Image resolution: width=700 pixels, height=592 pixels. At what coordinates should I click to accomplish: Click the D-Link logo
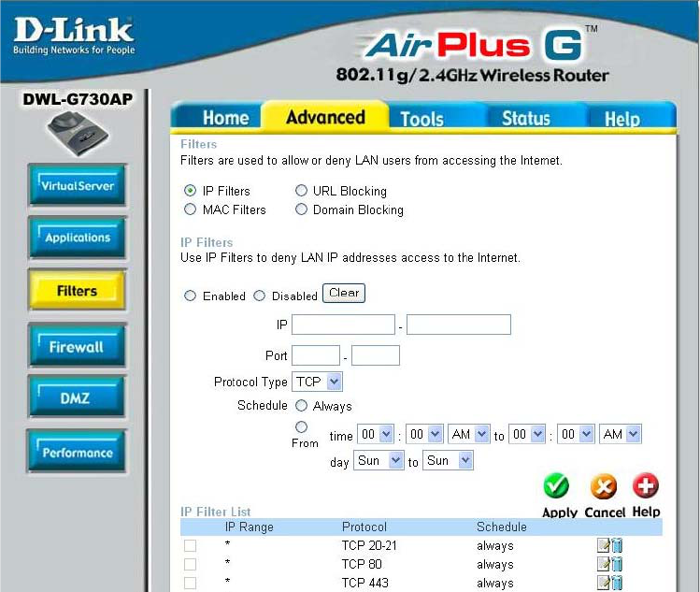pos(74,36)
